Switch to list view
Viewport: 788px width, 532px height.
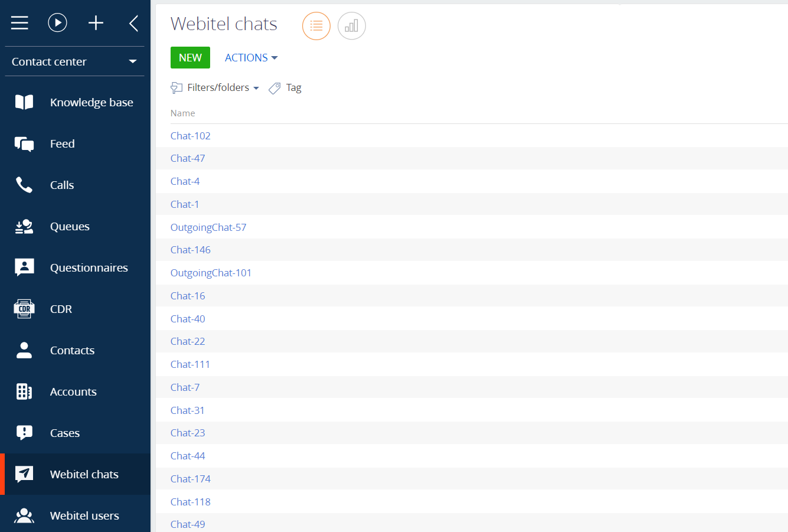coord(316,26)
